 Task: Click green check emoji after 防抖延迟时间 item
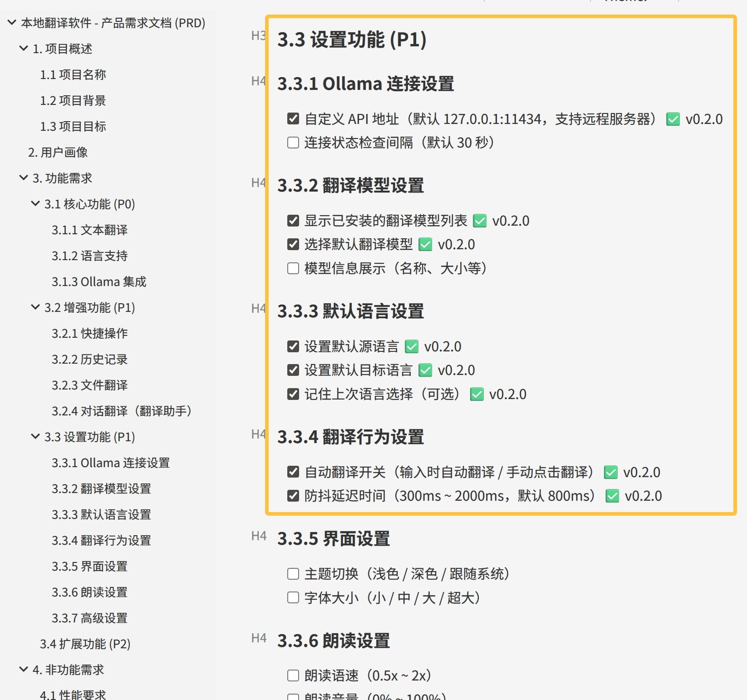point(612,496)
